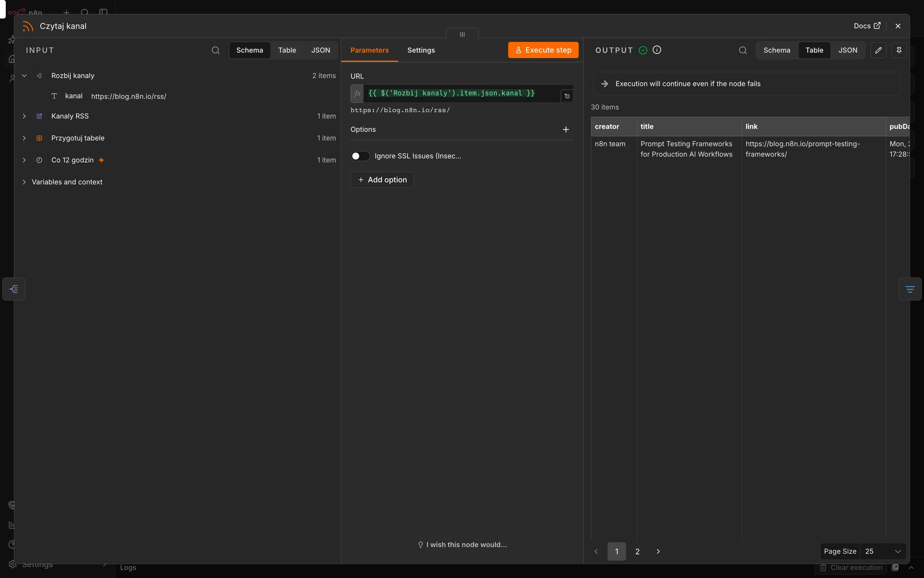
Task: Click the Kanaly RSS edit node icon
Action: [39, 116]
